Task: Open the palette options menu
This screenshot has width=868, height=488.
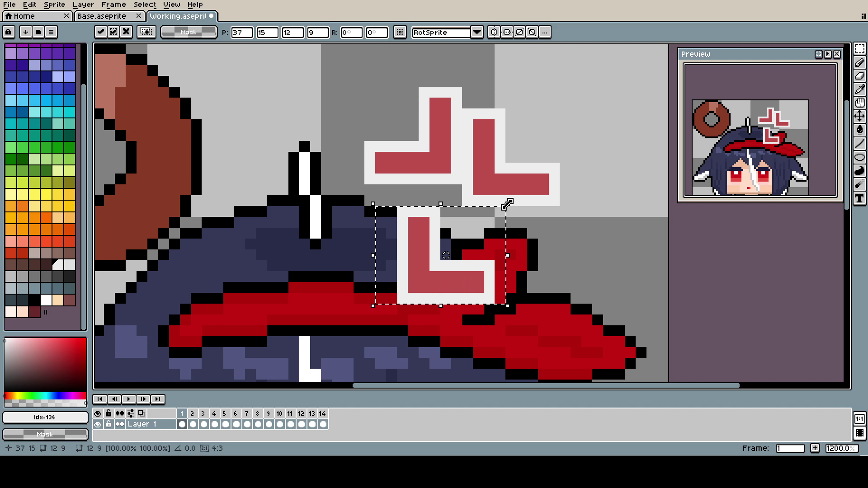Action: 51,32
